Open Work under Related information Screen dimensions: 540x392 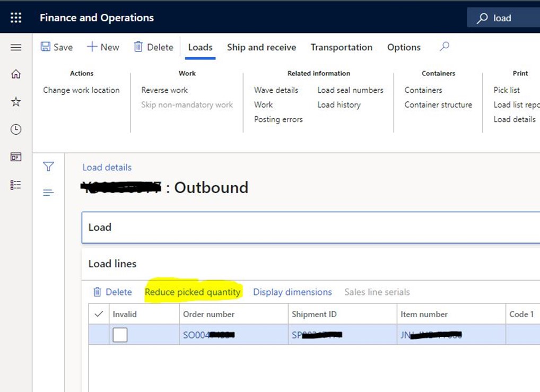pyautogui.click(x=263, y=104)
